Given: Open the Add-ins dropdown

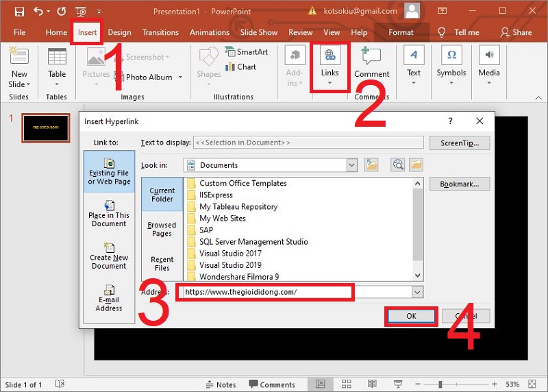Looking at the screenshot, I should 295,67.
